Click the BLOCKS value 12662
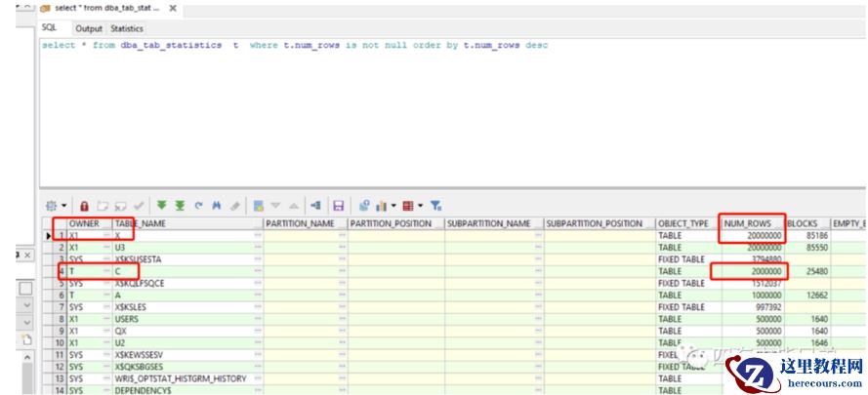This screenshot has width=868, height=395. [816, 296]
